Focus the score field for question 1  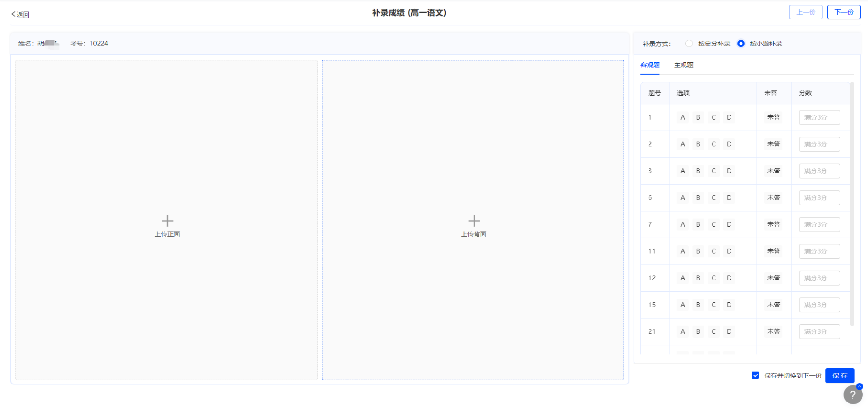click(x=819, y=117)
